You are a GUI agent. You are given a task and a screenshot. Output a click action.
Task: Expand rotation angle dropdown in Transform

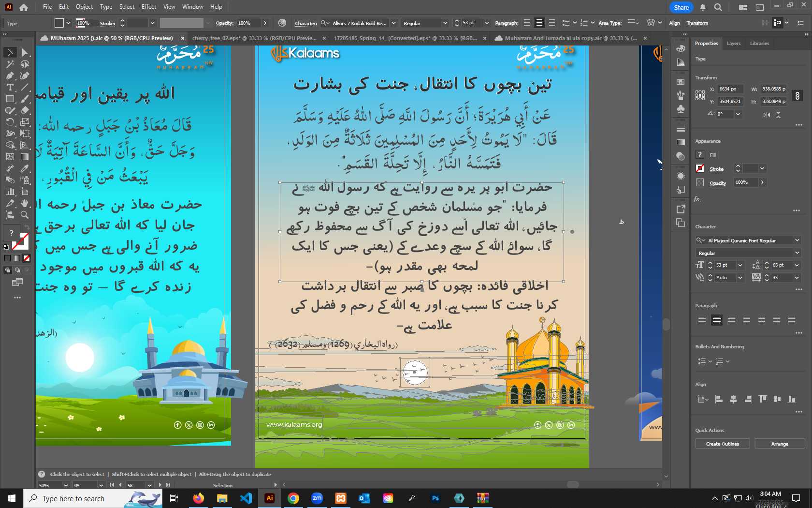click(738, 114)
